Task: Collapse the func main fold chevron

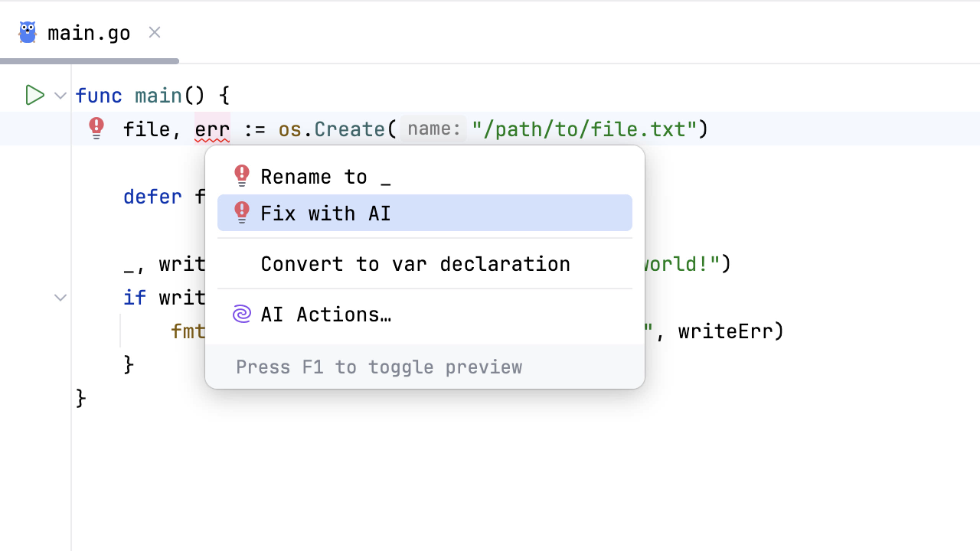Action: [x=60, y=96]
